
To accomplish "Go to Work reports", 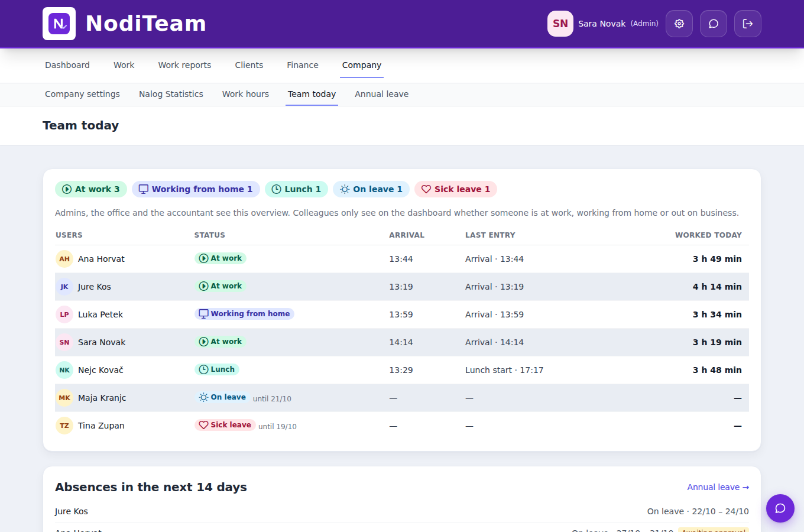I will pos(184,65).
